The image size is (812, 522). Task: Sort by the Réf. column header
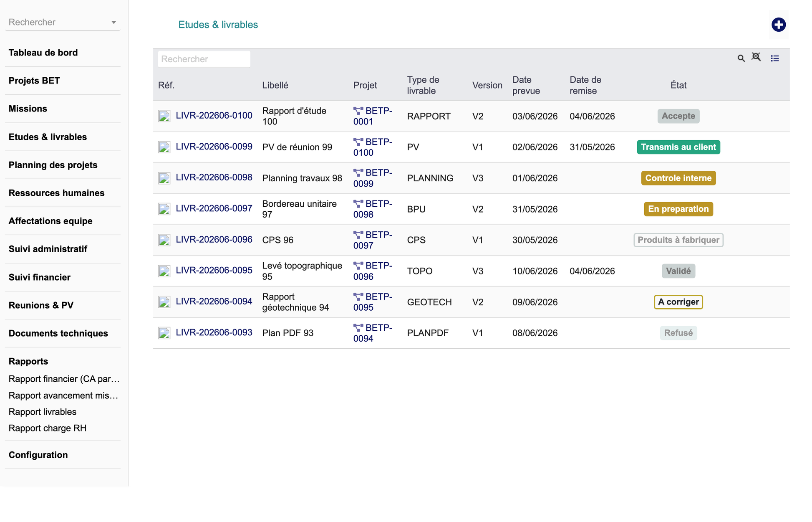(166, 85)
